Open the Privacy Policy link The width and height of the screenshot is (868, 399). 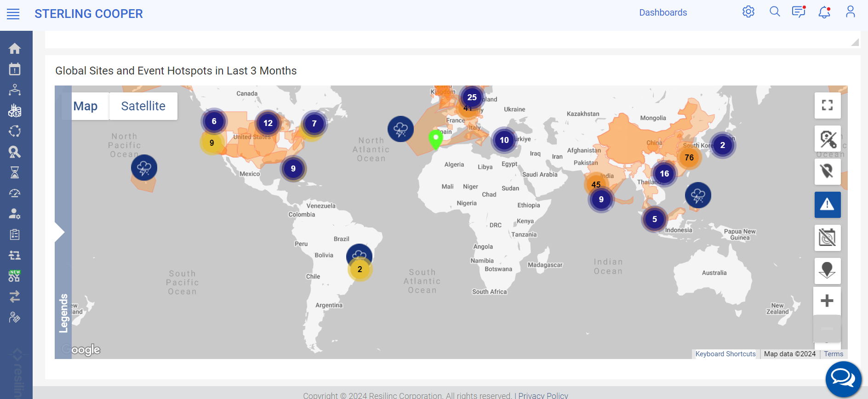click(x=543, y=395)
